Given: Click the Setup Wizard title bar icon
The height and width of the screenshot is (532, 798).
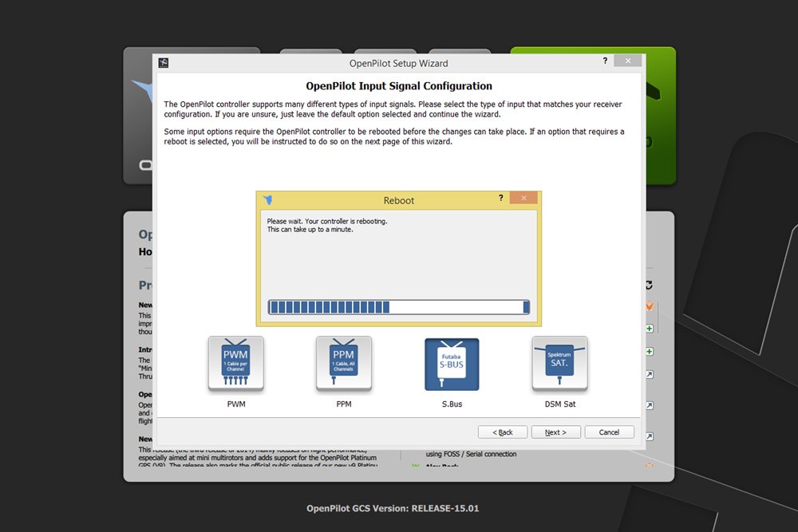Looking at the screenshot, I should (x=164, y=62).
